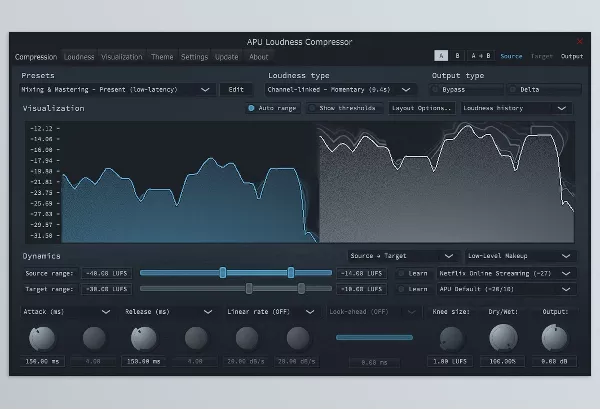This screenshot has height=409, width=600.
Task: Toggle the Source display option
Action: tap(511, 56)
